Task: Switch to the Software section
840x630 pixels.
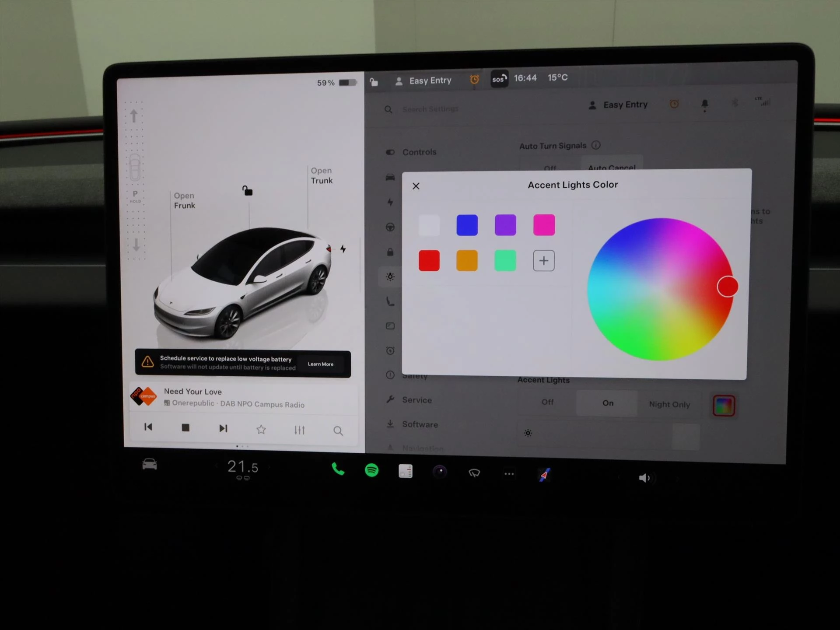Action: point(420,424)
